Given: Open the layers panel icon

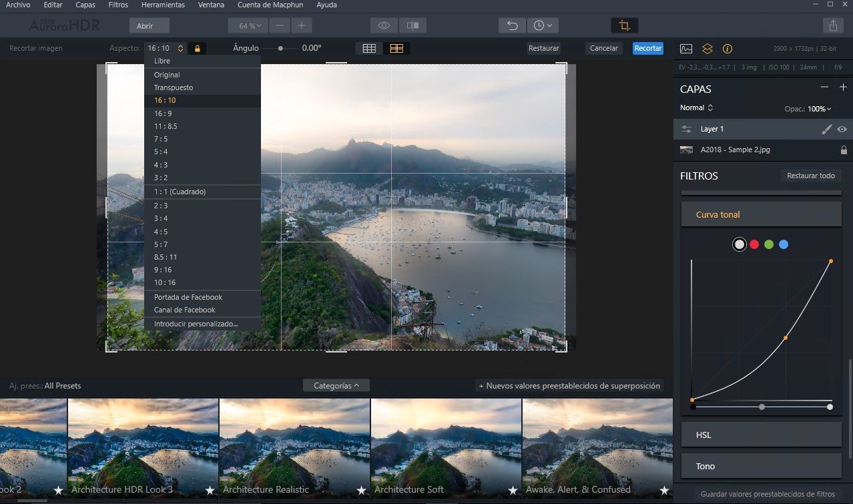Looking at the screenshot, I should pyautogui.click(x=707, y=49).
